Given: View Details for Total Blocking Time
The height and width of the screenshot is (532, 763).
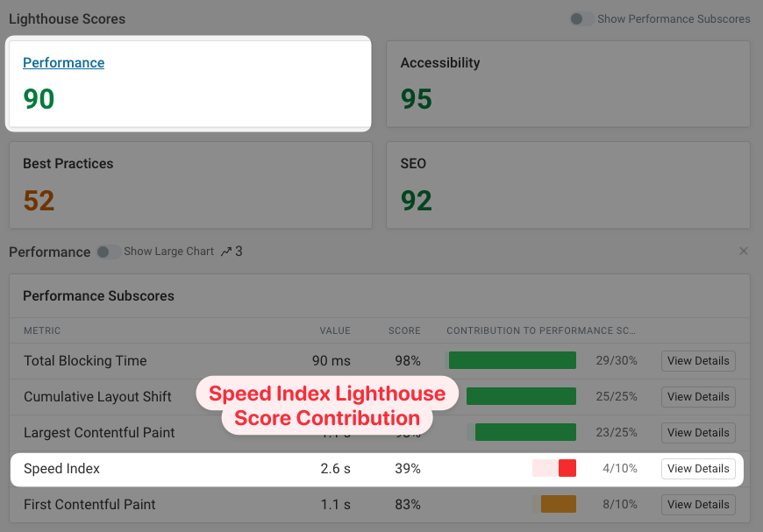Looking at the screenshot, I should point(697,360).
